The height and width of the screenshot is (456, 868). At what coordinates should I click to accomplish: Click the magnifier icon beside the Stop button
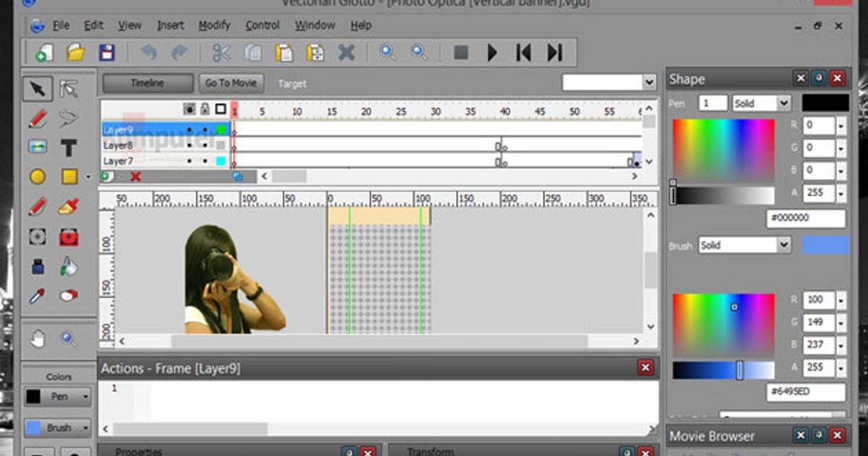coord(420,52)
